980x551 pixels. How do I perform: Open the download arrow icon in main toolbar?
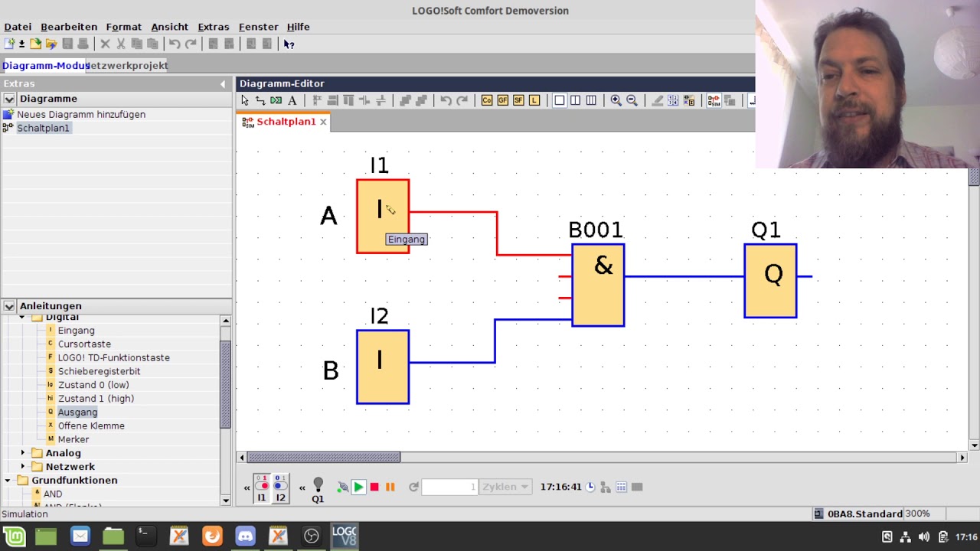(21, 44)
